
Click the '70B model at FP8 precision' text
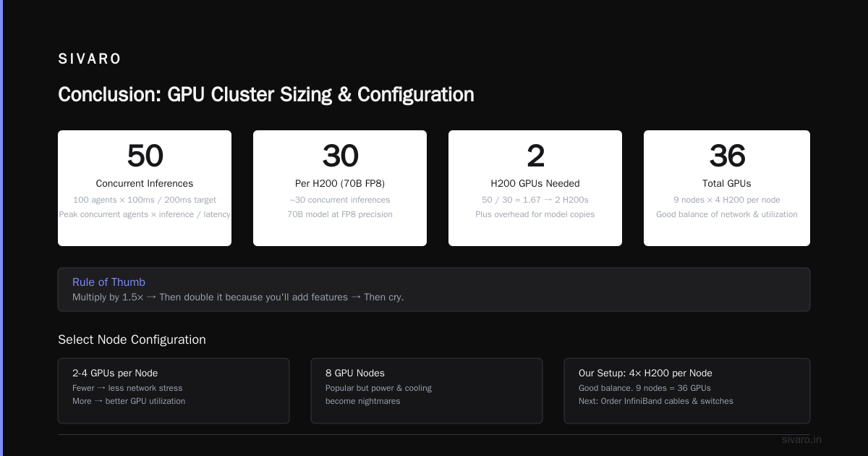[x=340, y=214]
